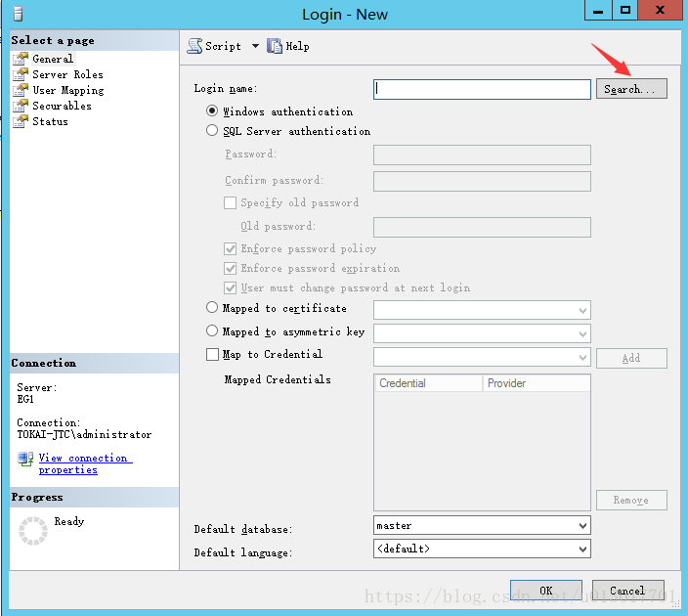Click the User Mapping page icon
Screen dimensions: 688x616
coord(21,90)
